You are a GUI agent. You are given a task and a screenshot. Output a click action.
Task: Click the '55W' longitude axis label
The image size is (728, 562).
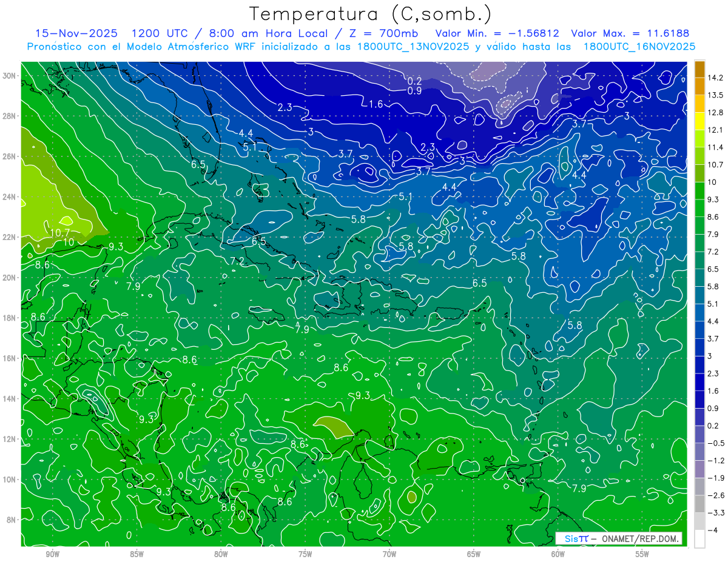(642, 554)
